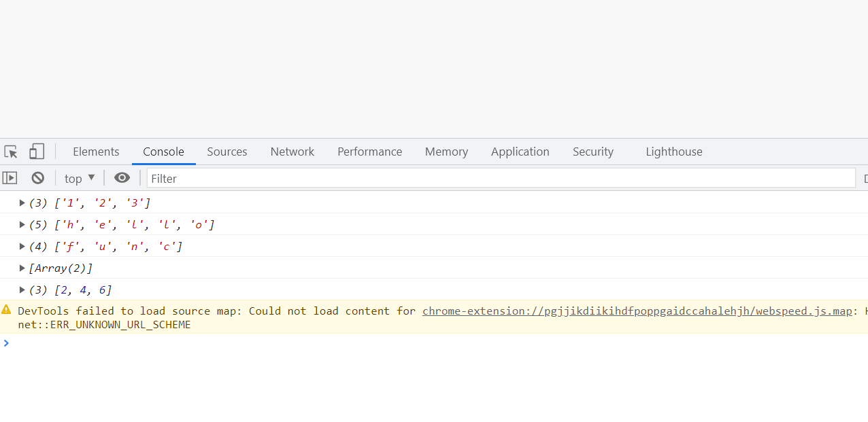
Task: Select the Lighthouse tab
Action: (673, 152)
